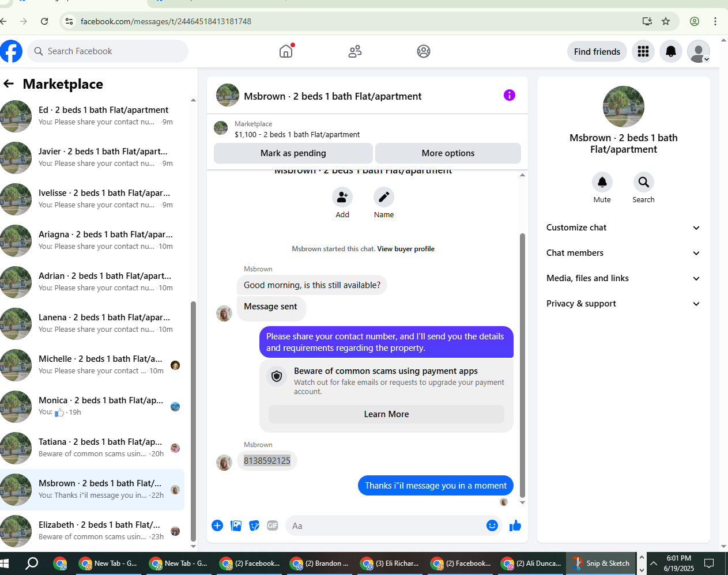Search within the conversation
This screenshot has height=575, width=728.
point(644,182)
